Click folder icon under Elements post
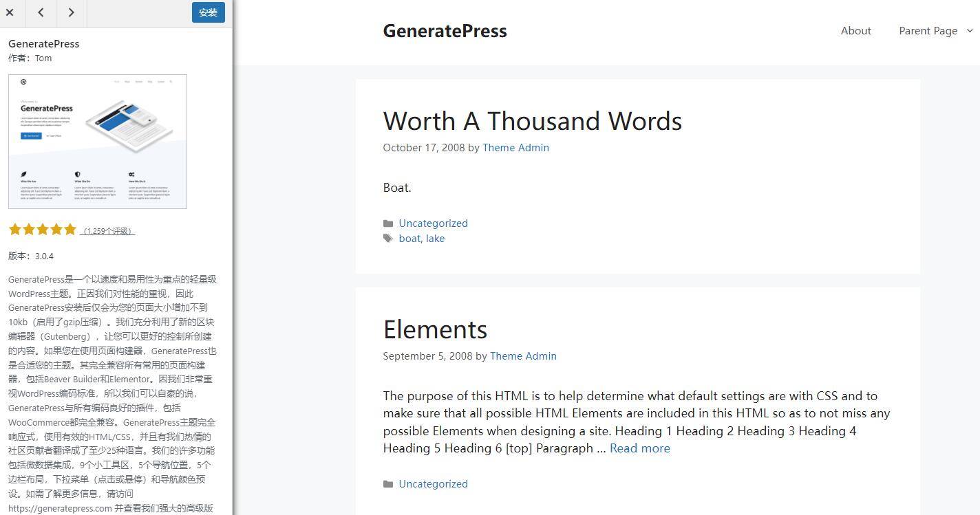 click(388, 484)
